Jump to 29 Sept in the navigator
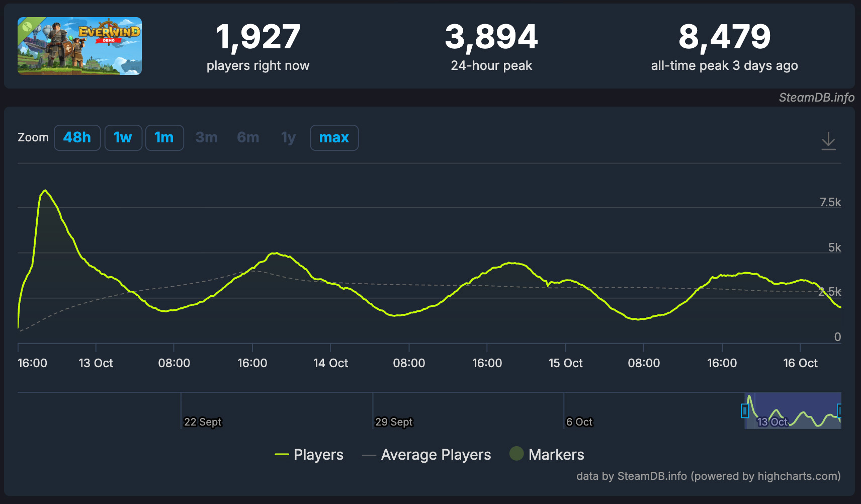This screenshot has width=861, height=504. (394, 422)
